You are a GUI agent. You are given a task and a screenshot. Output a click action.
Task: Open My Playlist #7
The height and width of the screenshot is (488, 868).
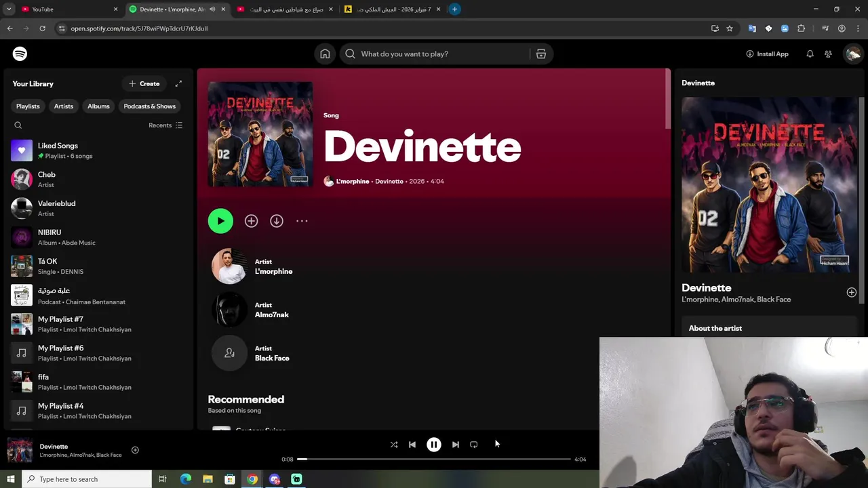tap(98, 324)
